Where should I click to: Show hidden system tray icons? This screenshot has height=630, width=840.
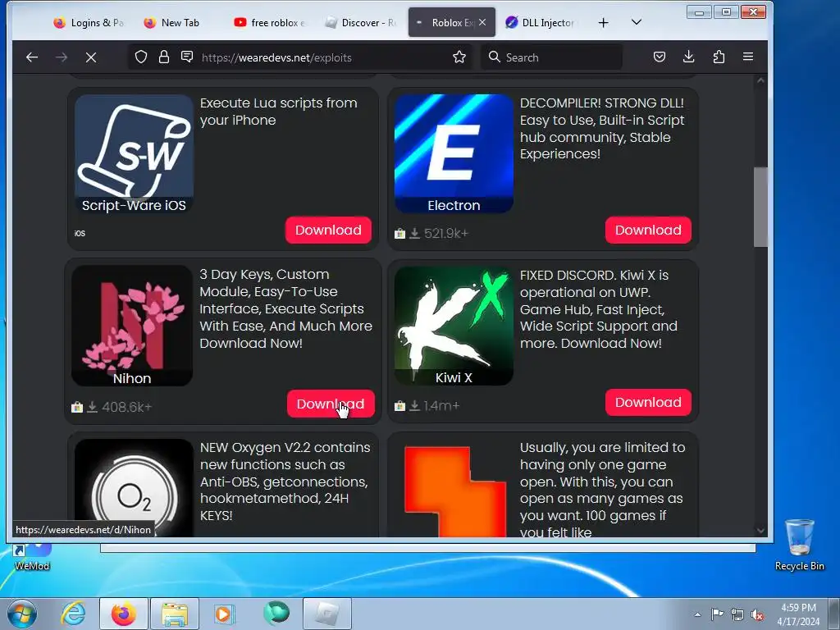(x=697, y=614)
